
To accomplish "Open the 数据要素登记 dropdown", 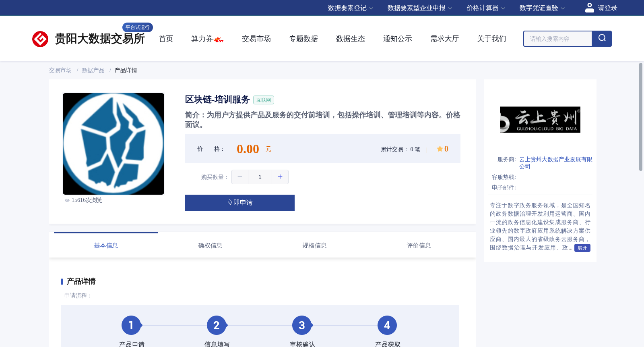I will (x=351, y=8).
